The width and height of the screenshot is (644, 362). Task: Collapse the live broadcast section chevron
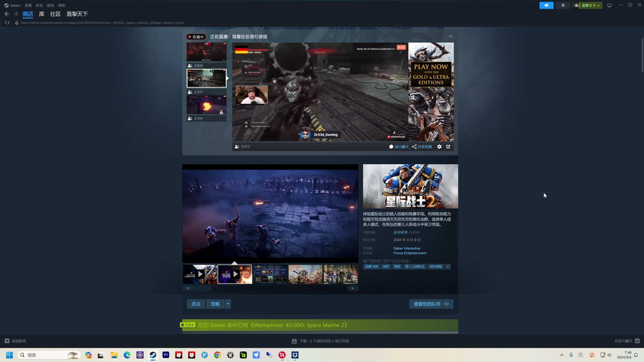(x=450, y=37)
